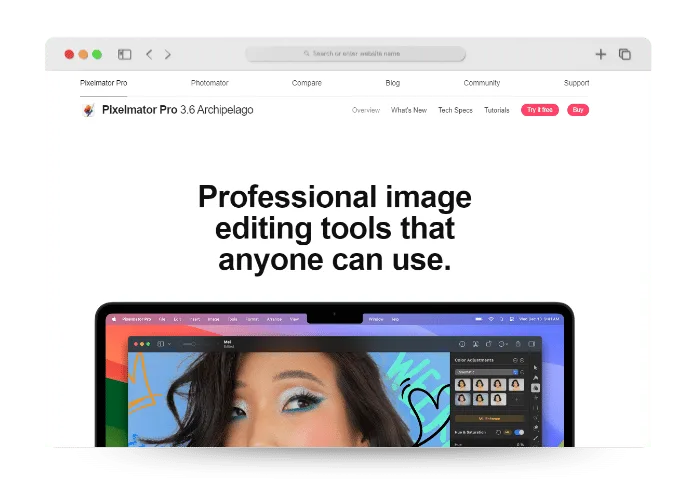The height and width of the screenshot is (500, 700).
Task: Show the browser tab overview icon
Action: (x=625, y=54)
